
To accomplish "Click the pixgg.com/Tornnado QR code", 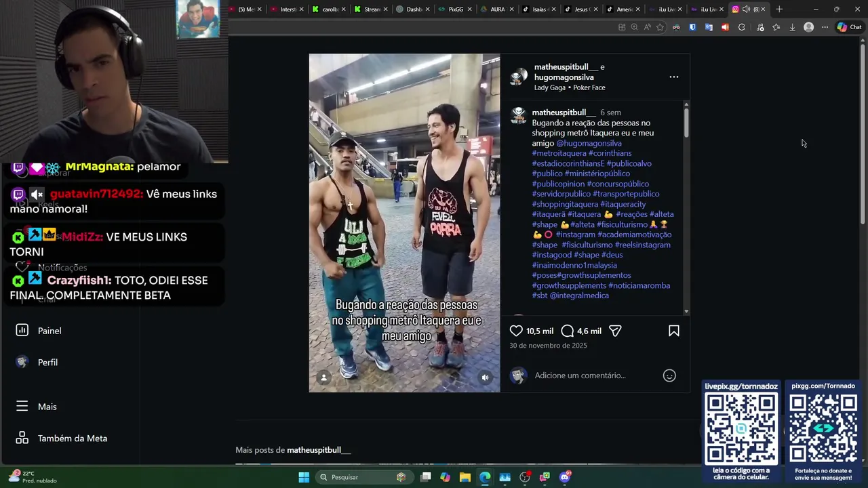I will tap(823, 428).
